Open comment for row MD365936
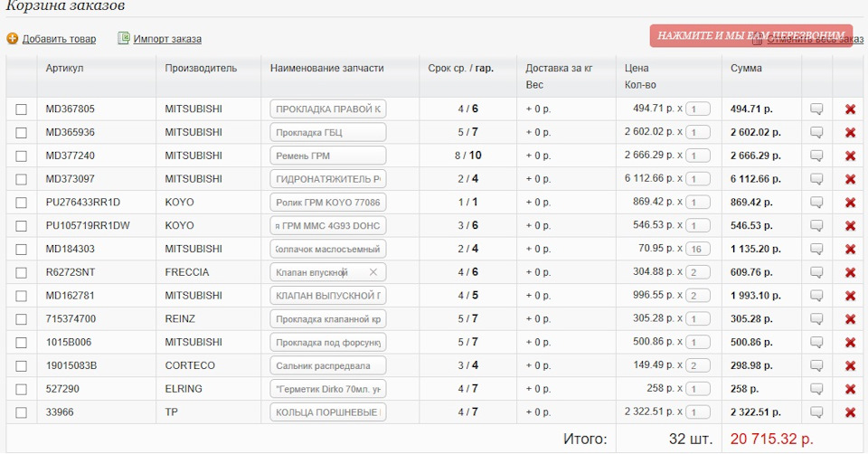The height and width of the screenshot is (454, 868). click(x=816, y=132)
